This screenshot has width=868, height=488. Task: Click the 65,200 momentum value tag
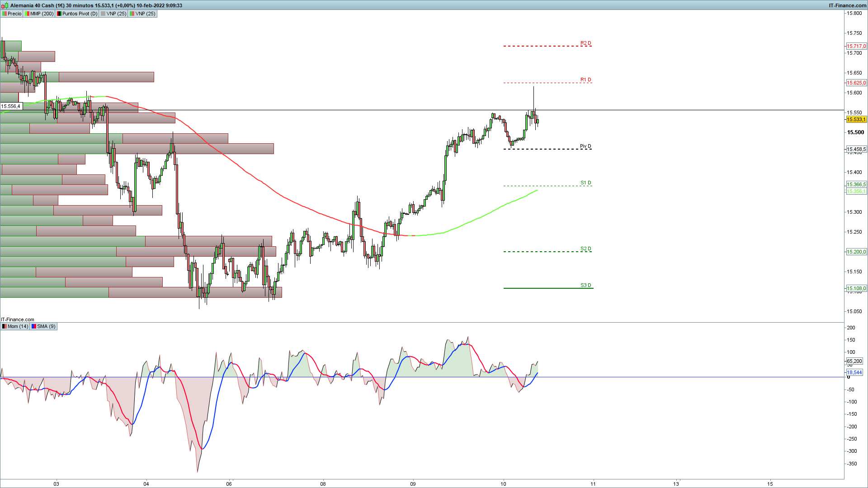coord(854,361)
